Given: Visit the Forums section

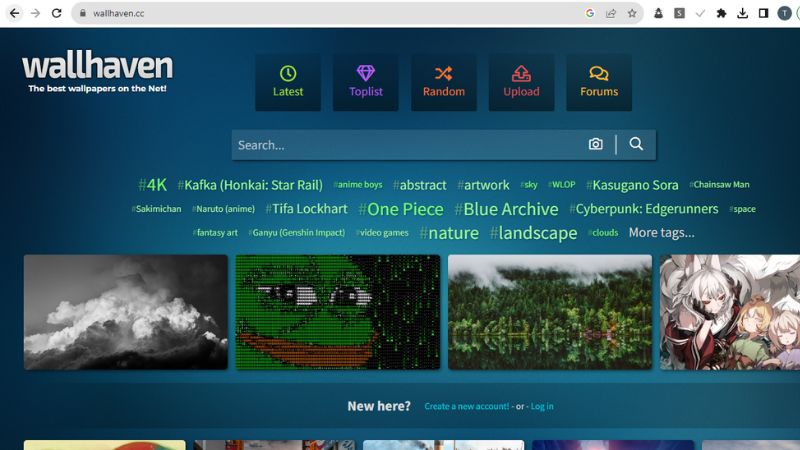Looking at the screenshot, I should pyautogui.click(x=599, y=82).
